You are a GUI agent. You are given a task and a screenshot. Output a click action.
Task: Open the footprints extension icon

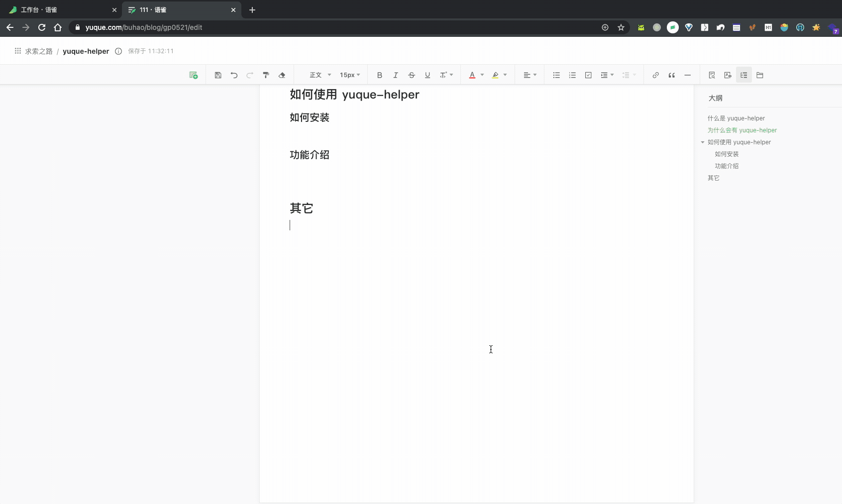(752, 27)
